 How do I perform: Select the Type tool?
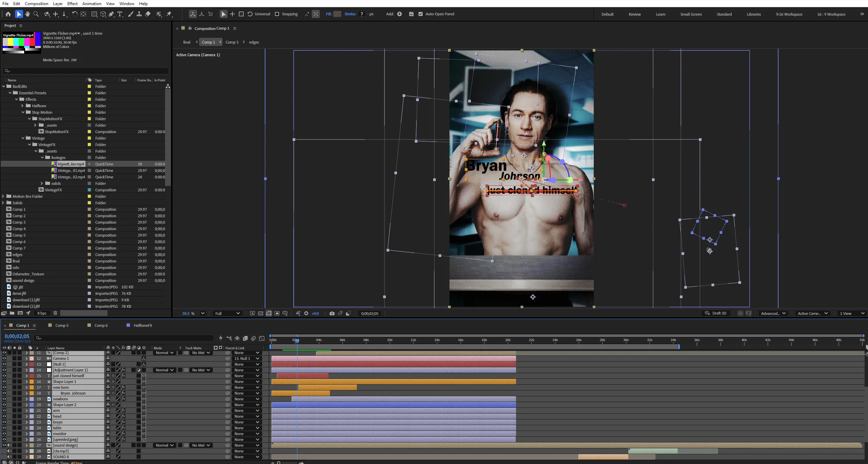(120, 14)
